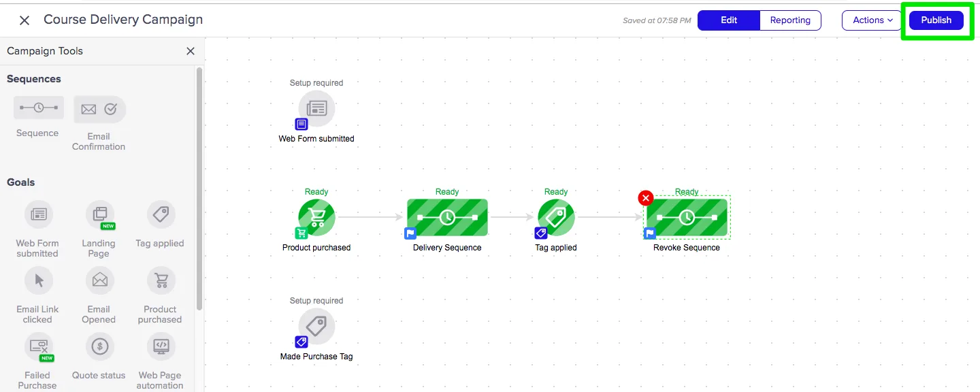
Task: Select the Delivery Sequence node on canvas
Action: [447, 218]
